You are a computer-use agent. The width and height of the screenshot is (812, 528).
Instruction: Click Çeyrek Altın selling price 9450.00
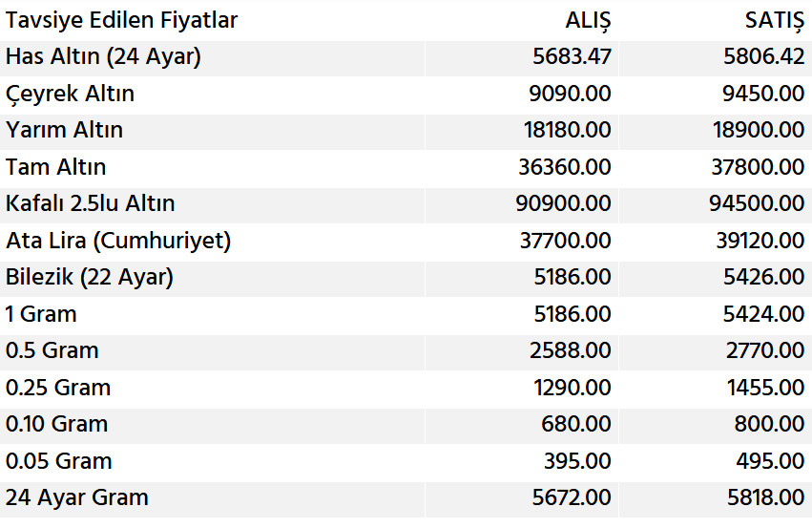(x=763, y=94)
